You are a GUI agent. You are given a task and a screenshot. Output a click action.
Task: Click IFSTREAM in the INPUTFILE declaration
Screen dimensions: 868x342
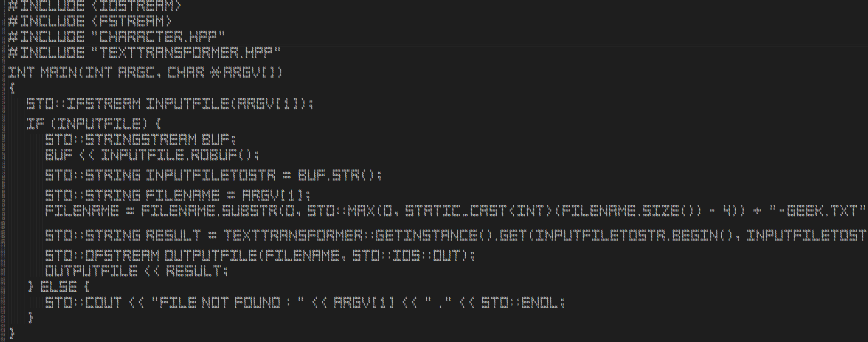(104, 104)
